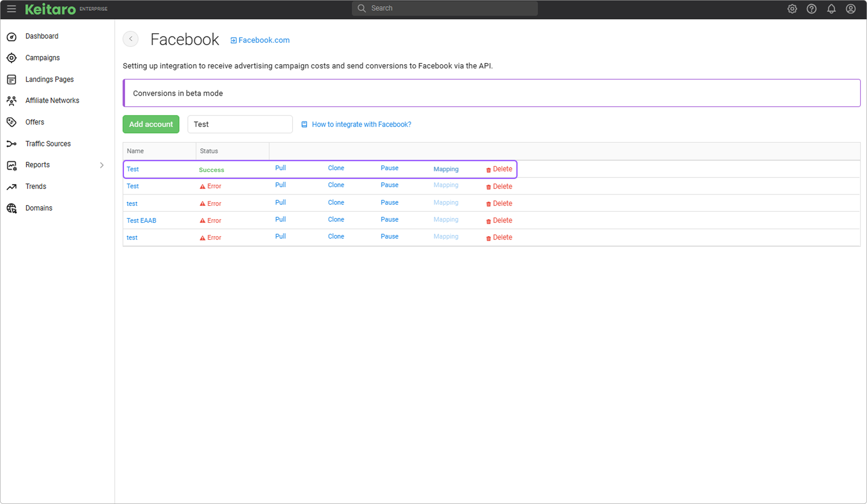Click the Status column header
The image size is (867, 504).
tap(232, 151)
